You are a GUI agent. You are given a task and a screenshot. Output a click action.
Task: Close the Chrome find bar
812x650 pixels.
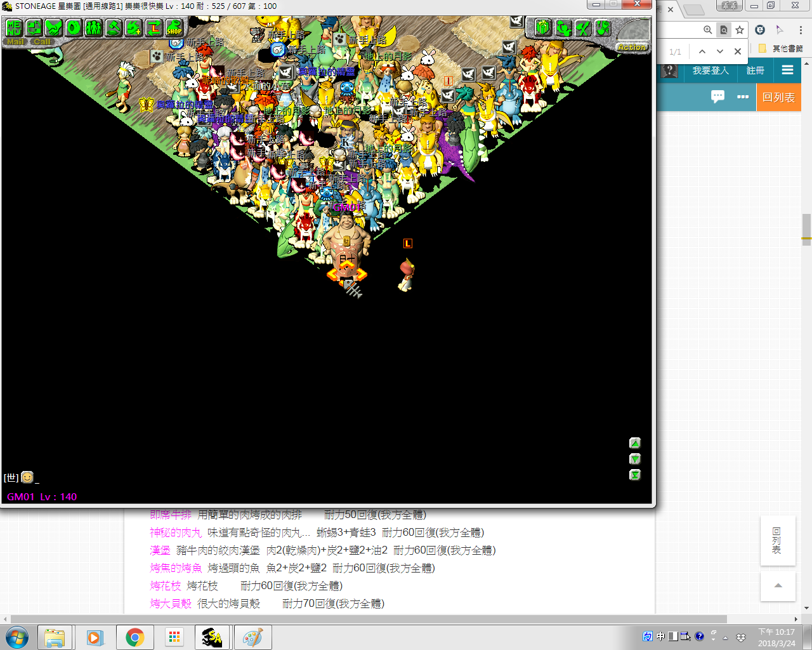tap(738, 51)
